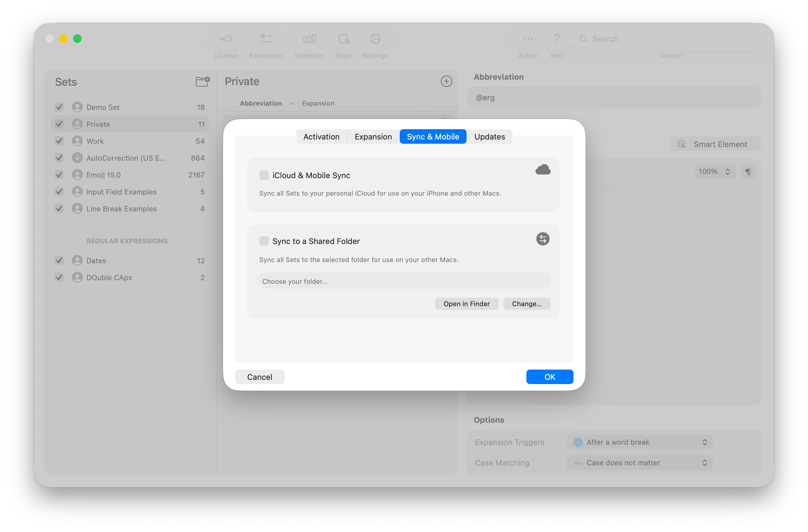
Task: Click the Choose your folder path field
Action: [x=404, y=281]
